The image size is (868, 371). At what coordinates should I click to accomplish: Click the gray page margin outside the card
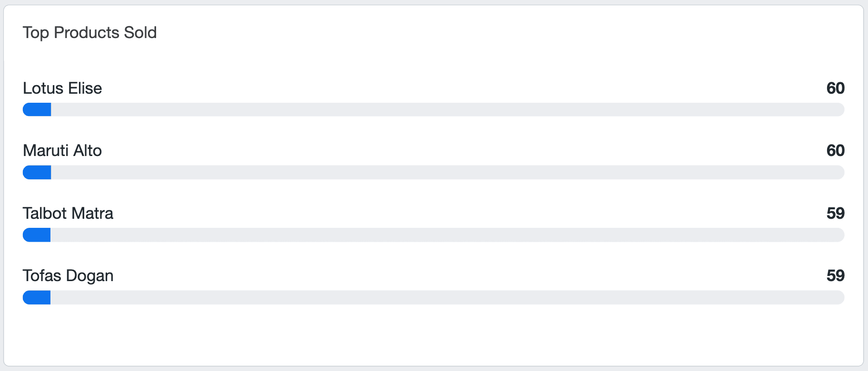(x=866, y=190)
